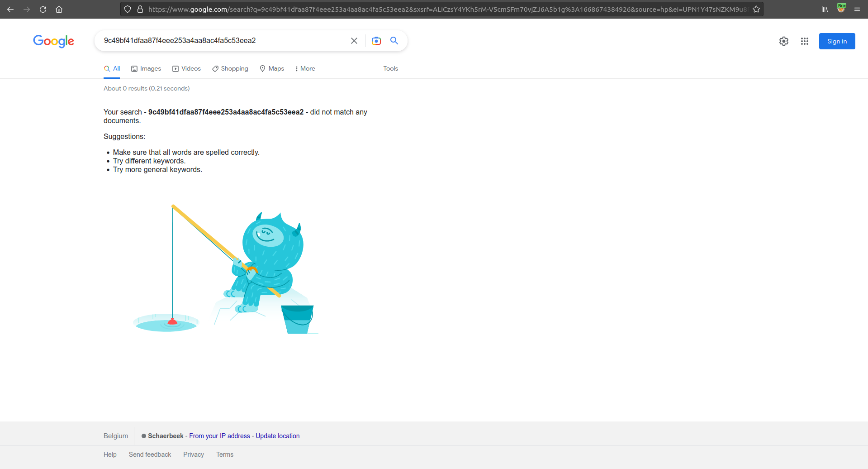Submit search with magnifier icon
The width and height of the screenshot is (868, 469).
(x=394, y=41)
